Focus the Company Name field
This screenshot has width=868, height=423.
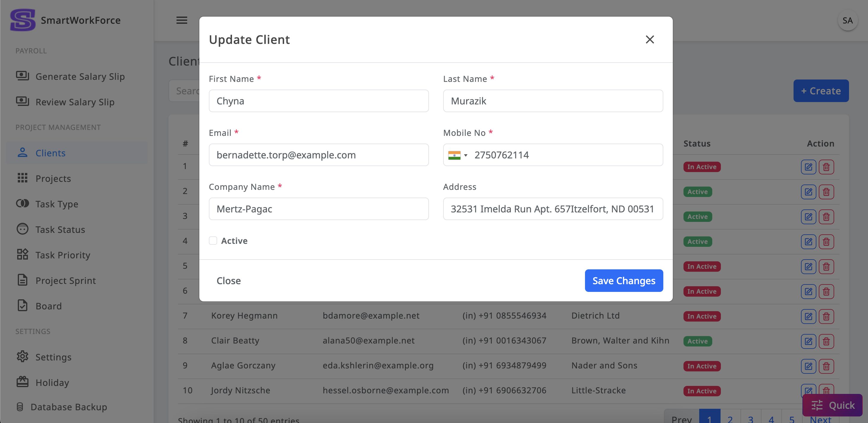point(318,209)
